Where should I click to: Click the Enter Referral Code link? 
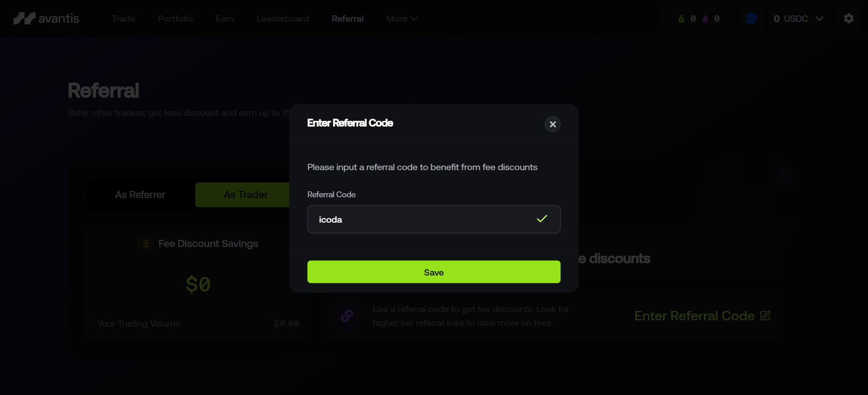pyautogui.click(x=695, y=315)
